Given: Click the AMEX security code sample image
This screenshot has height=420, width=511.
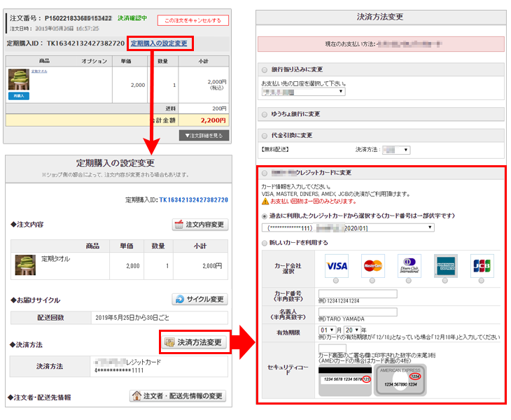Looking at the screenshot, I should click(400, 380).
